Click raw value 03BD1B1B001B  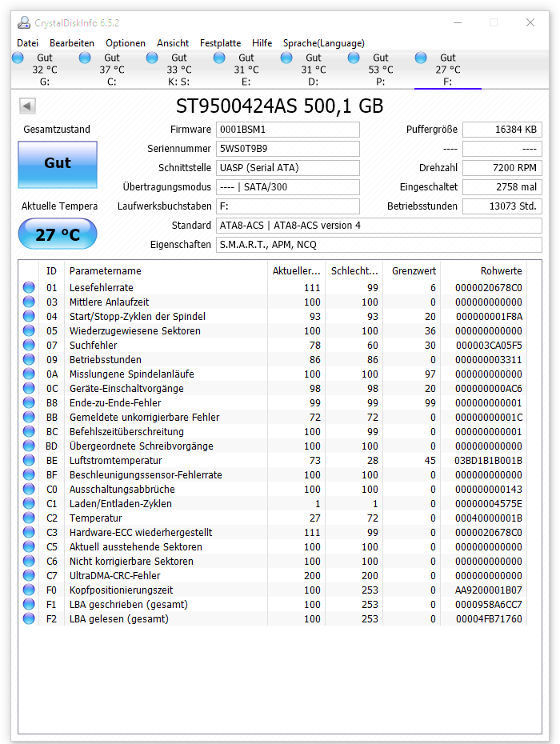click(x=488, y=461)
